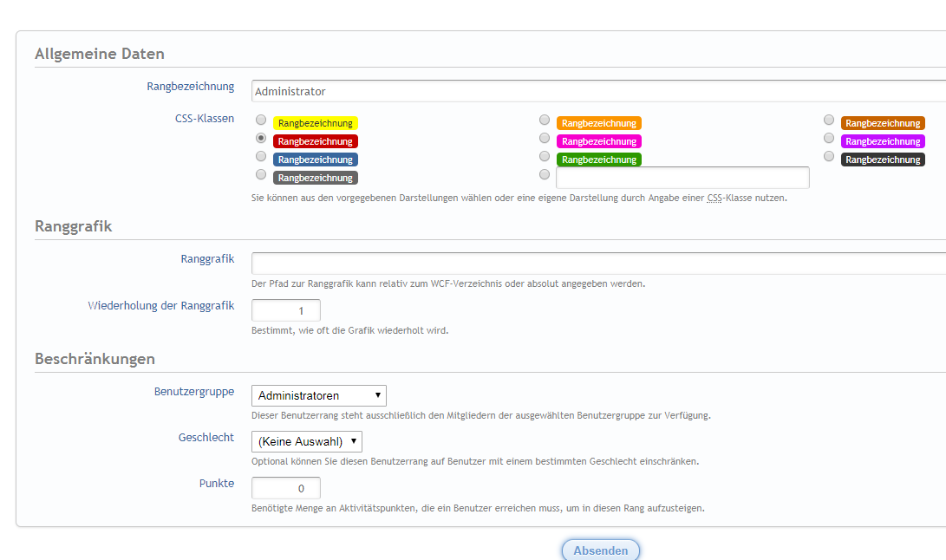Choose the green Rangbezeichnung radio option
The image size is (946, 560).
(x=545, y=156)
